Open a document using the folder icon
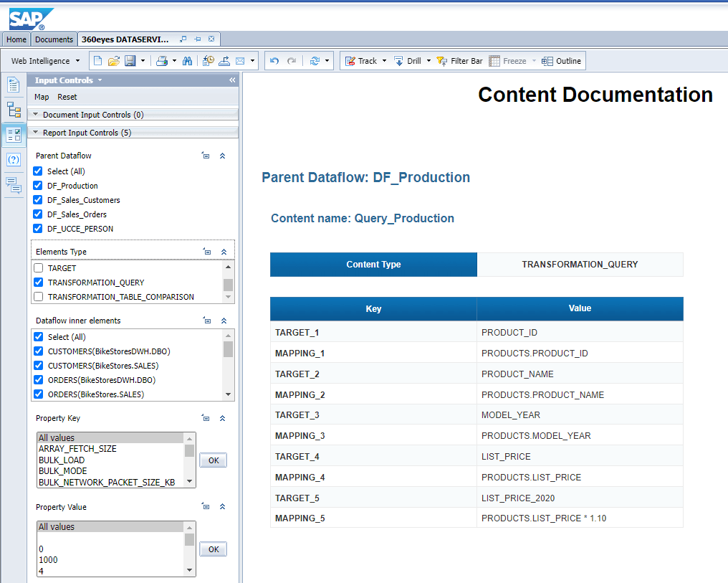This screenshot has width=728, height=583. pos(114,61)
